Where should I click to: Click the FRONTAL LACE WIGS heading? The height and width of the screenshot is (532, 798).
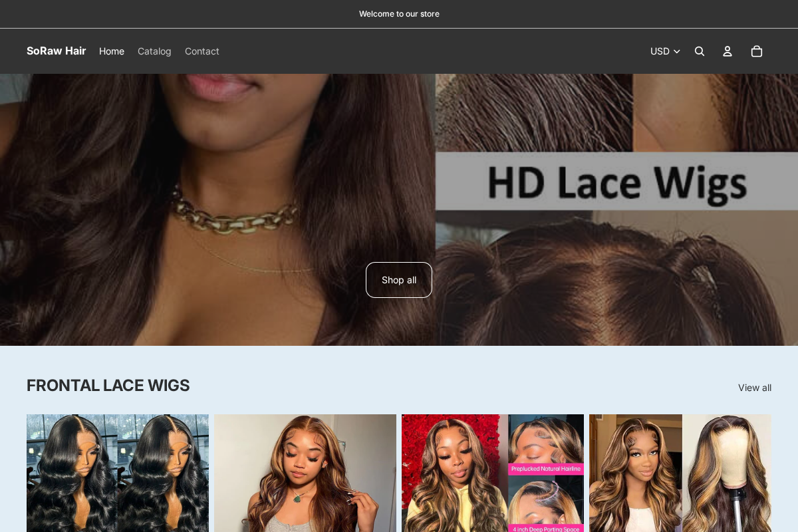coord(108,386)
